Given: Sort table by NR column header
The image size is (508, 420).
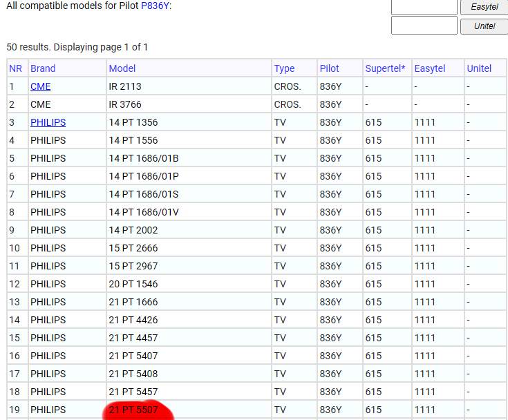Looking at the screenshot, I should [x=15, y=68].
